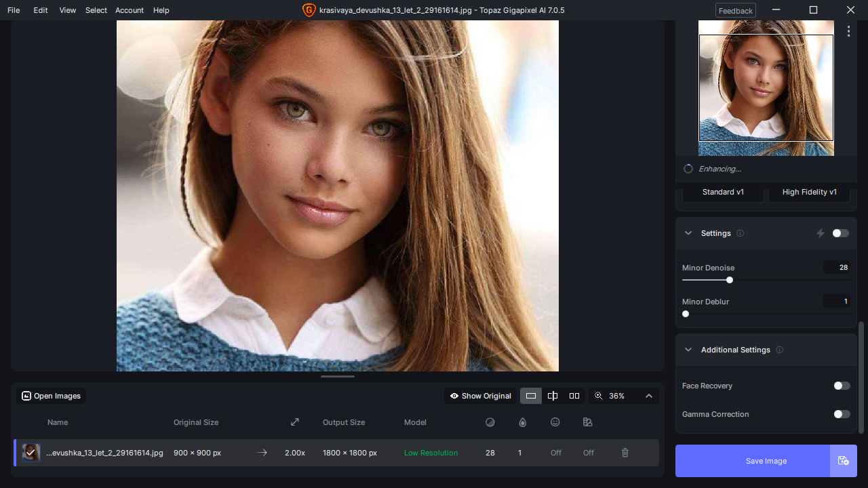The width and height of the screenshot is (868, 488).
Task: Open save options icon beside Save Image
Action: click(844, 461)
